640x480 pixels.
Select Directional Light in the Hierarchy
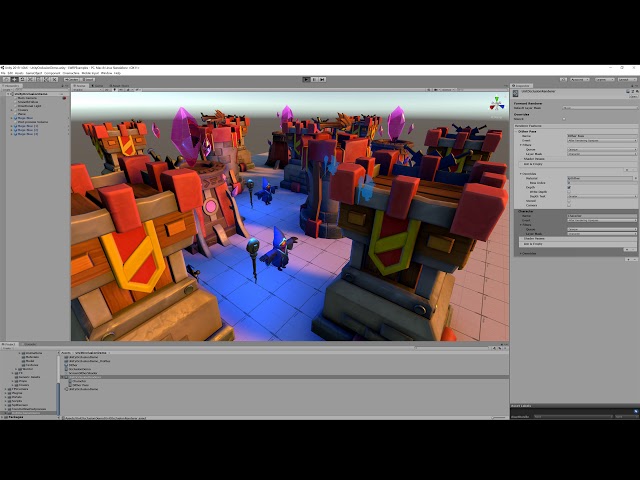pyautogui.click(x=29, y=106)
